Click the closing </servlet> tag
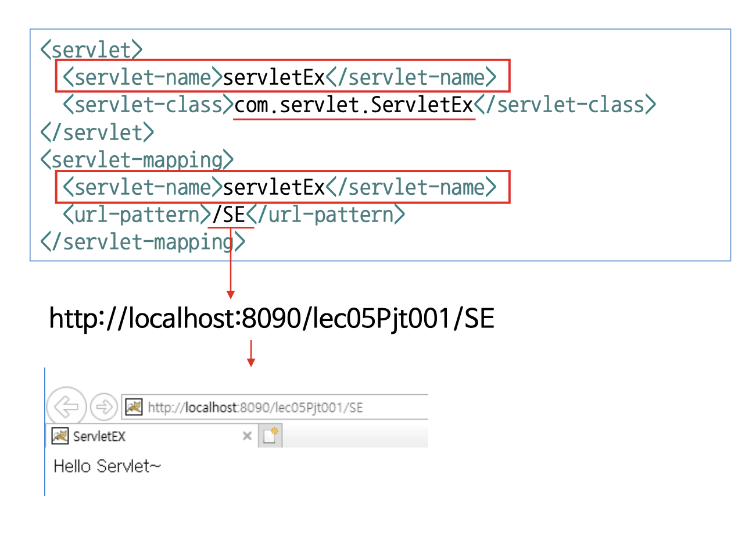Image resolution: width=756 pixels, height=546 pixels. click(97, 133)
